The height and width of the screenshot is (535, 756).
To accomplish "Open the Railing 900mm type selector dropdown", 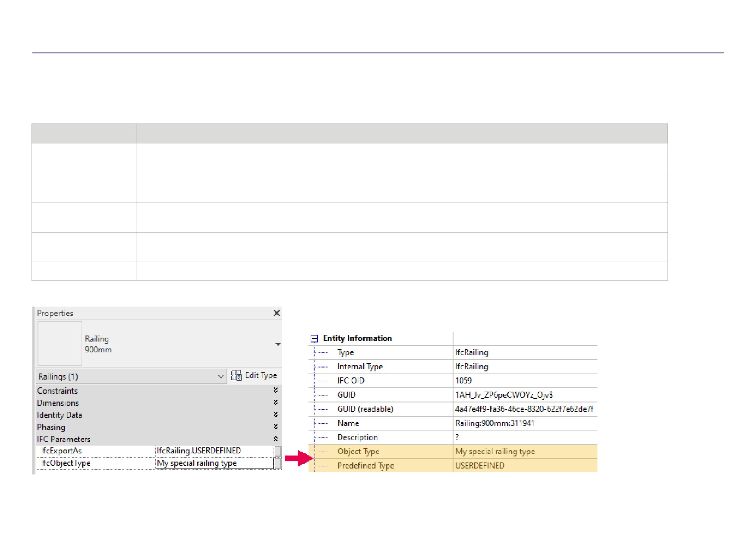I will coord(278,344).
